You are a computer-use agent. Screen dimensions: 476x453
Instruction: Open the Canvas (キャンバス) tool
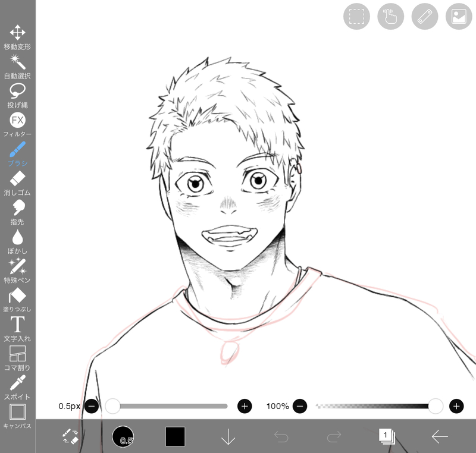[17, 416]
